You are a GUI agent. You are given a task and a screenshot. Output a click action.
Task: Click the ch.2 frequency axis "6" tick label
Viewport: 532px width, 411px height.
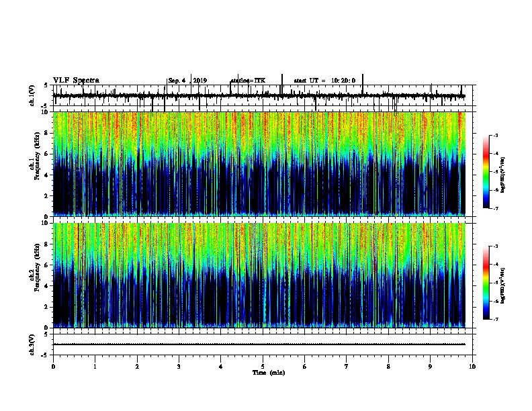46,265
